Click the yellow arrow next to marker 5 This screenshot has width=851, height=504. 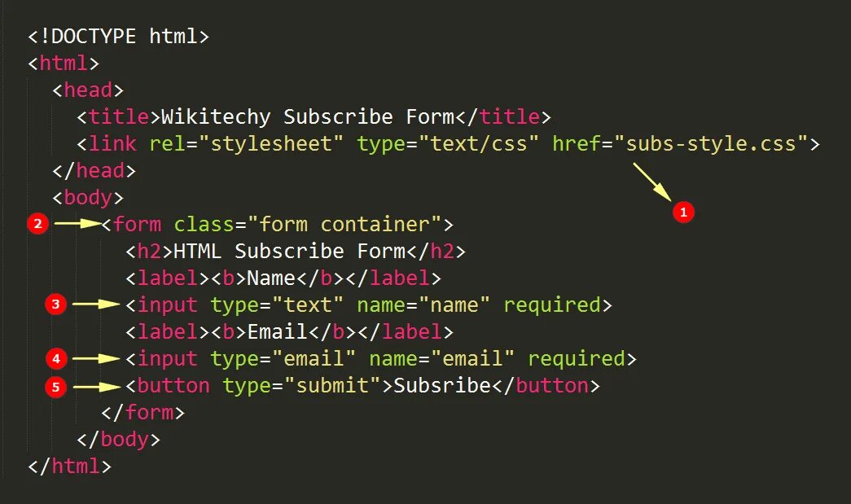pos(97,387)
